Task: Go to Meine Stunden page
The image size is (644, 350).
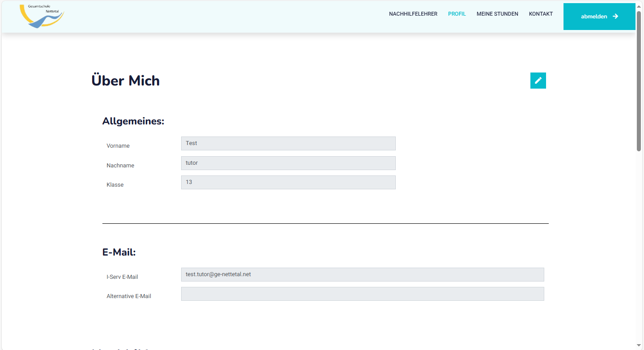Action: (x=497, y=14)
